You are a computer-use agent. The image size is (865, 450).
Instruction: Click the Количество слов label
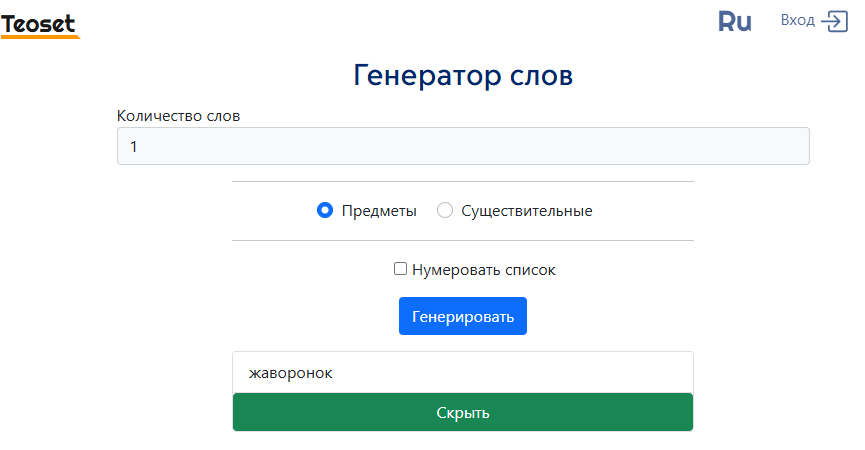tap(178, 116)
